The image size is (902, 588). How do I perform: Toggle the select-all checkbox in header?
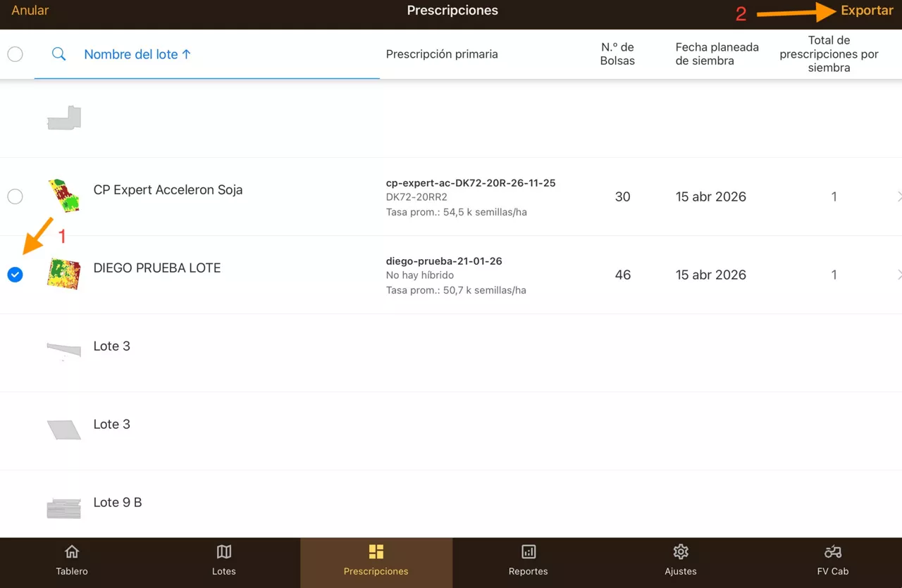point(15,54)
